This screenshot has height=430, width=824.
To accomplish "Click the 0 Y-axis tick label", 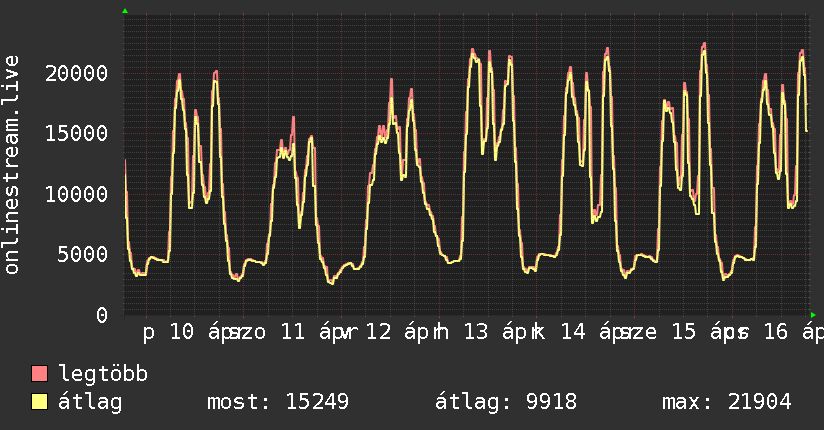I will (x=101, y=314).
